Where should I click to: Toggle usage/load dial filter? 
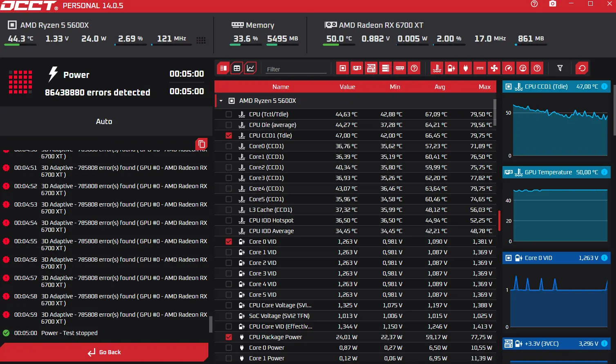pyautogui.click(x=523, y=68)
